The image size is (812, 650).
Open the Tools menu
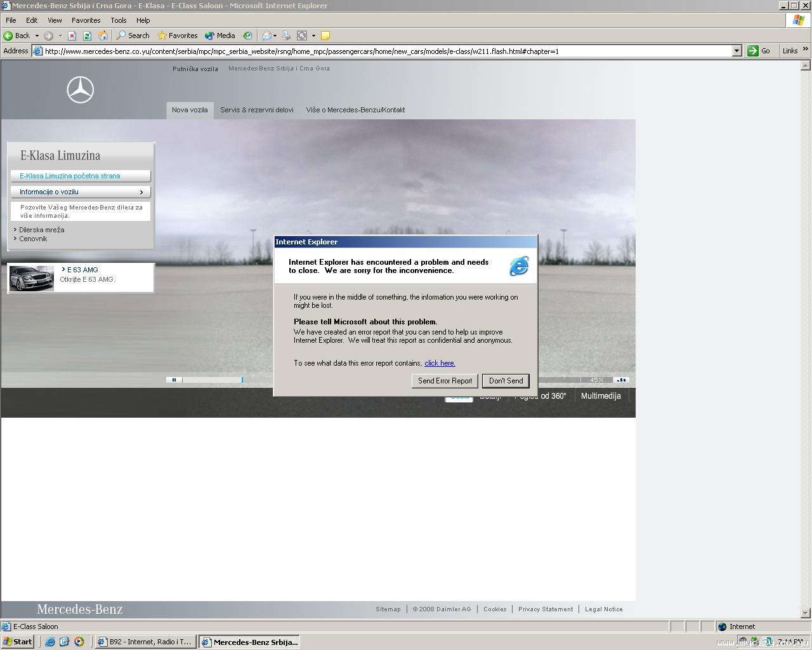(x=119, y=20)
